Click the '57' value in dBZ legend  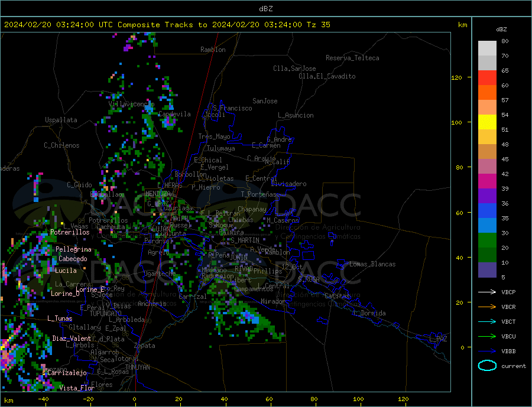(505, 100)
